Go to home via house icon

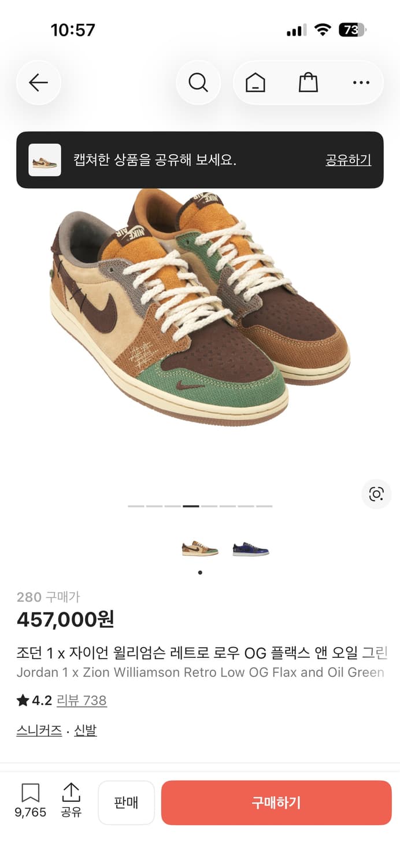pyautogui.click(x=255, y=83)
